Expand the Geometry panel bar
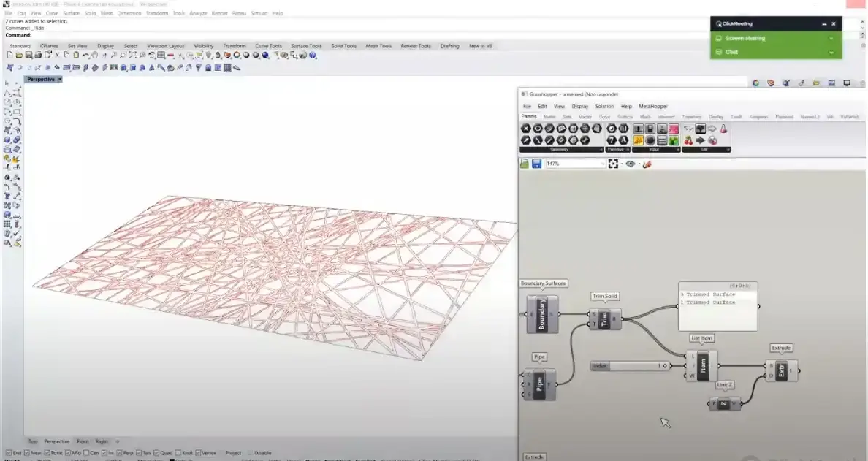The height and width of the screenshot is (461, 868). [x=561, y=150]
